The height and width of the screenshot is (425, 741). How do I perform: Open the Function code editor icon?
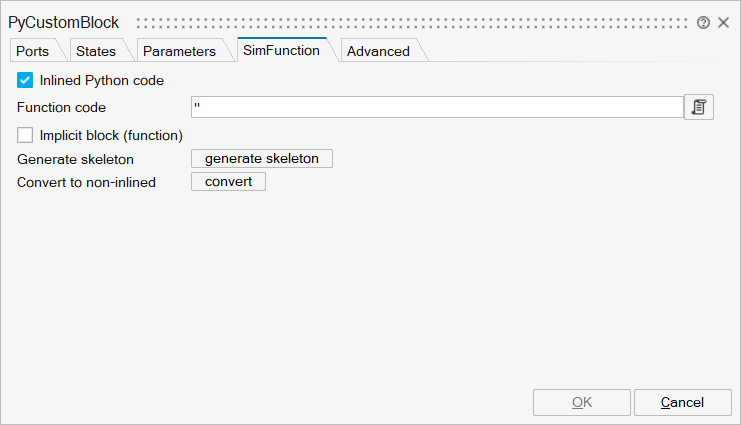699,107
